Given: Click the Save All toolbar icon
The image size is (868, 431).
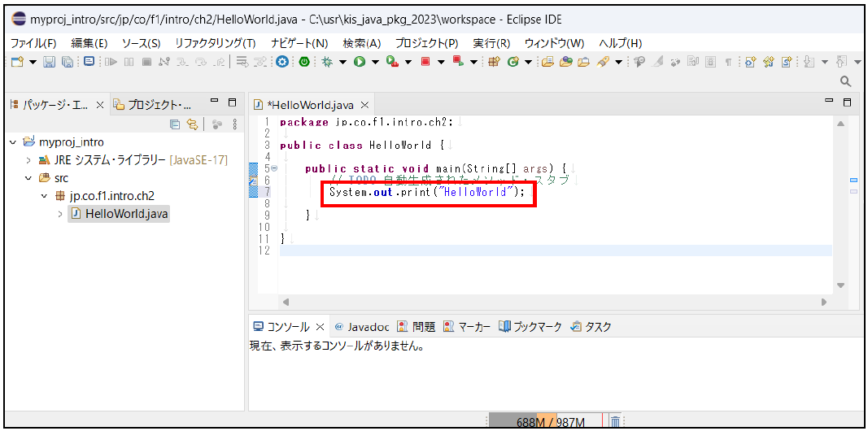Looking at the screenshot, I should pyautogui.click(x=68, y=62).
